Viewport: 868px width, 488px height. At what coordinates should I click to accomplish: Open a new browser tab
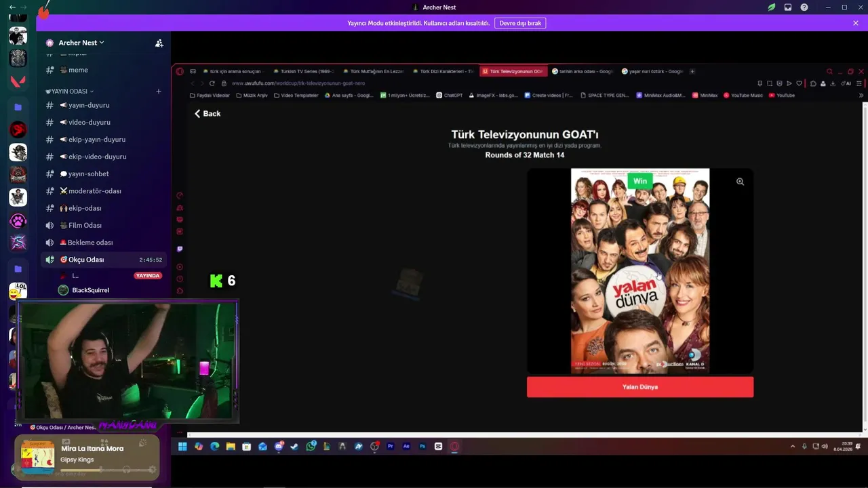coord(692,71)
